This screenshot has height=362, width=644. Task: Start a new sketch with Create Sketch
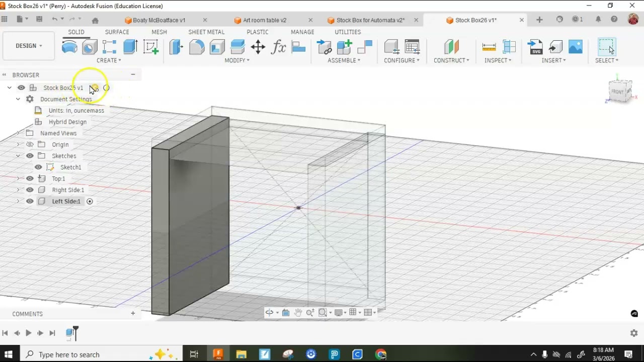[151, 47]
